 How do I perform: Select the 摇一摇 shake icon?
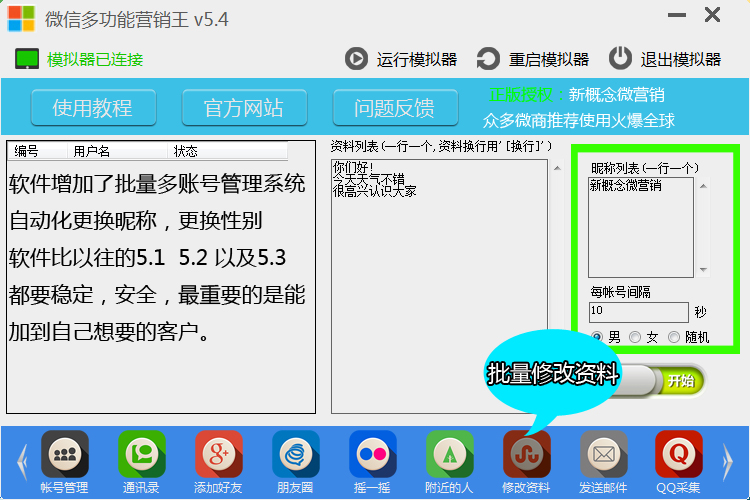click(373, 455)
